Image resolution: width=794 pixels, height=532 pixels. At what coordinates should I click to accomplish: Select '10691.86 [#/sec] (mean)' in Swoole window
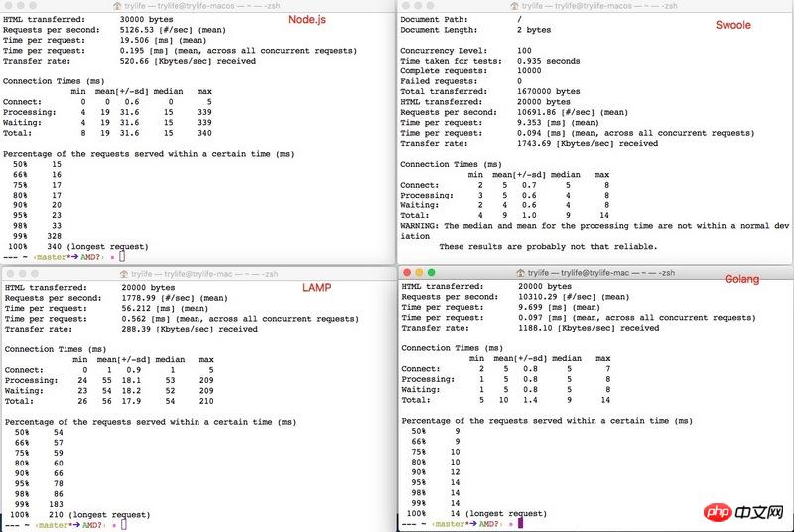coord(573,112)
